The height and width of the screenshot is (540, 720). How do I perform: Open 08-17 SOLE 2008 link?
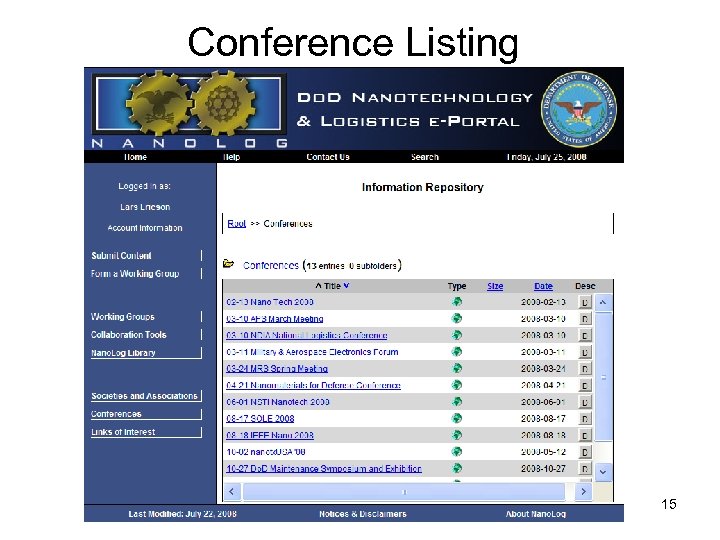point(260,419)
